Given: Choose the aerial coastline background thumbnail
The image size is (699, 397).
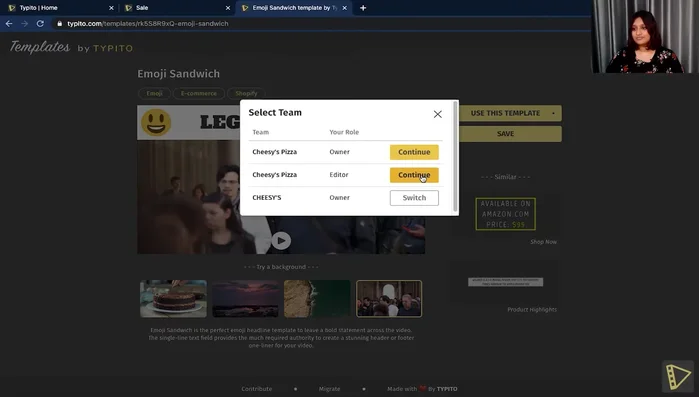Looking at the screenshot, I should pyautogui.click(x=317, y=299).
